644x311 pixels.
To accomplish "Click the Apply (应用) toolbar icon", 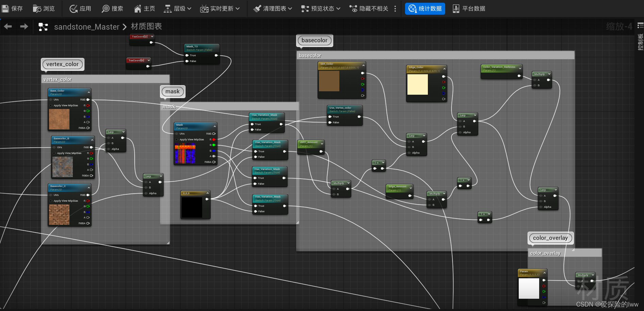I will 74,9.
